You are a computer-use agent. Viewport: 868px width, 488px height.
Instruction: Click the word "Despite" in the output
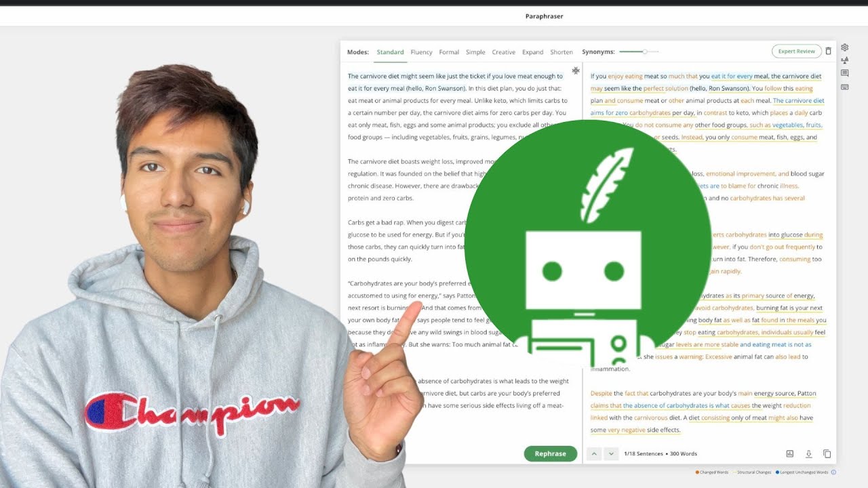(601, 394)
